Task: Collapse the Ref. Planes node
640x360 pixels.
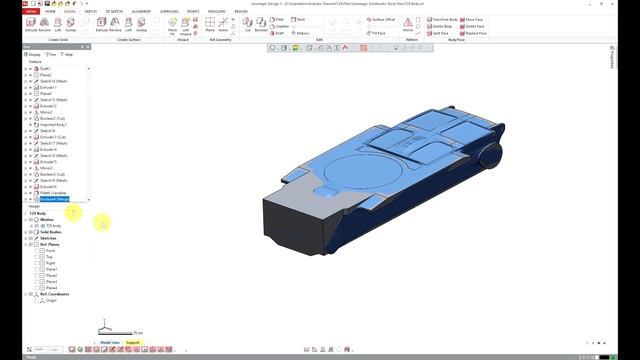Action: 26,244
